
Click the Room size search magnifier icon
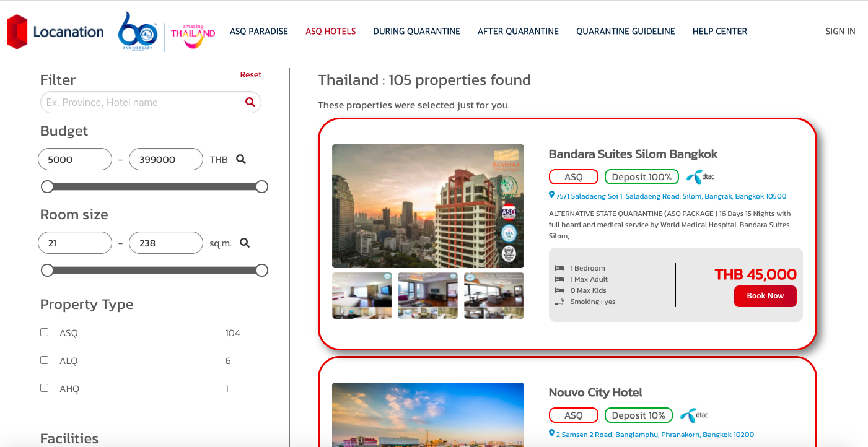245,243
